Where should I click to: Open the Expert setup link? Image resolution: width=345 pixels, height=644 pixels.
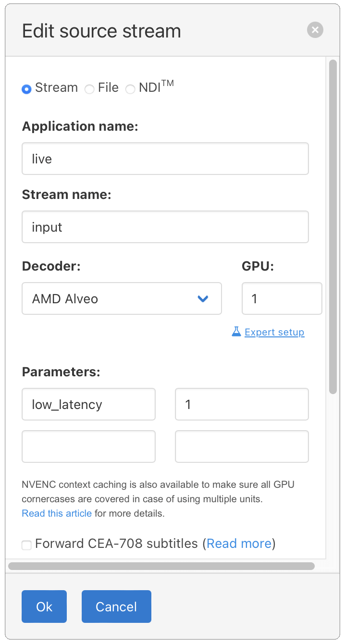click(x=274, y=332)
